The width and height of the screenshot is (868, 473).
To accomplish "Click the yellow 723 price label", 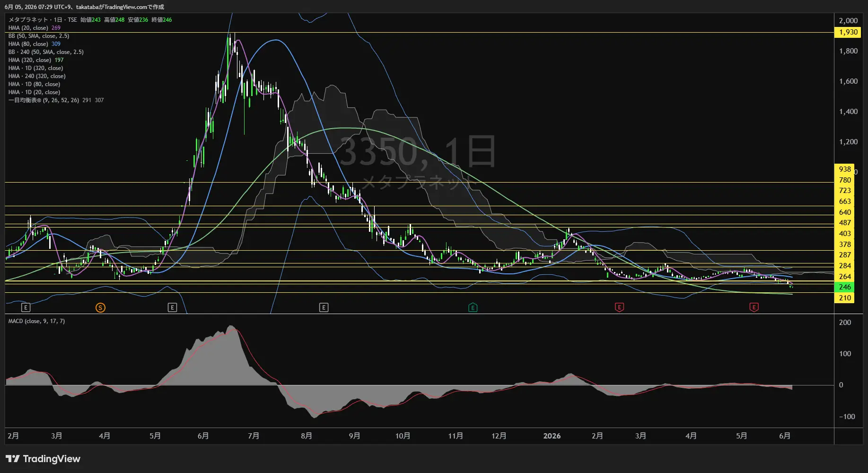I will coord(845,191).
